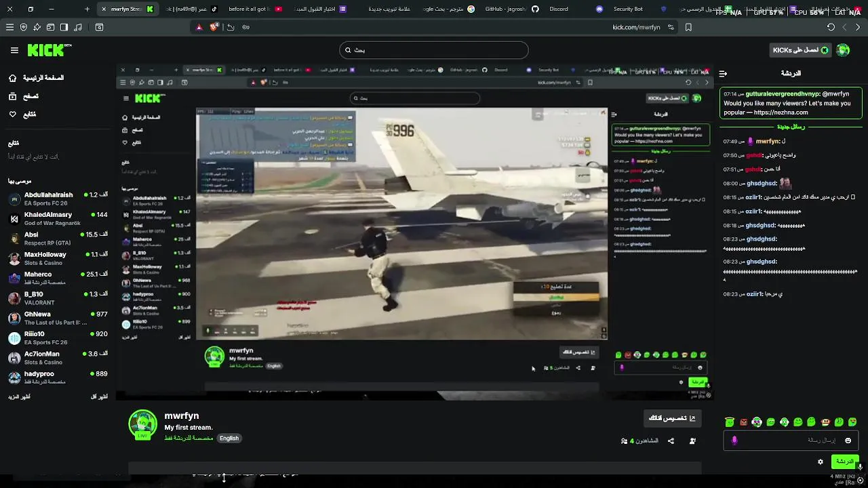Screen dimensions: 868x488
Task: Open the Kick hamburger sidebar menu
Action: tap(14, 50)
